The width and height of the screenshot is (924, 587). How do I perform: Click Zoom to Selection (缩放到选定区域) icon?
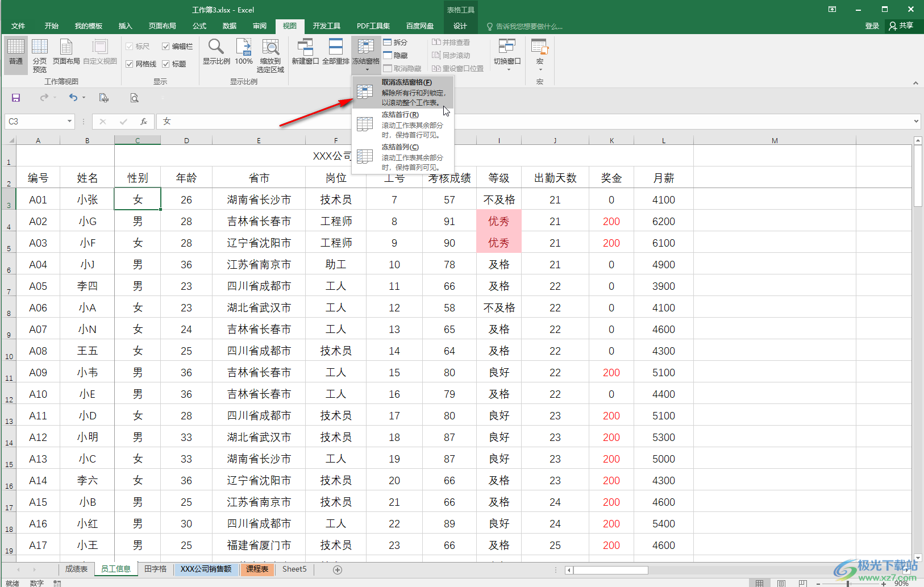(270, 55)
